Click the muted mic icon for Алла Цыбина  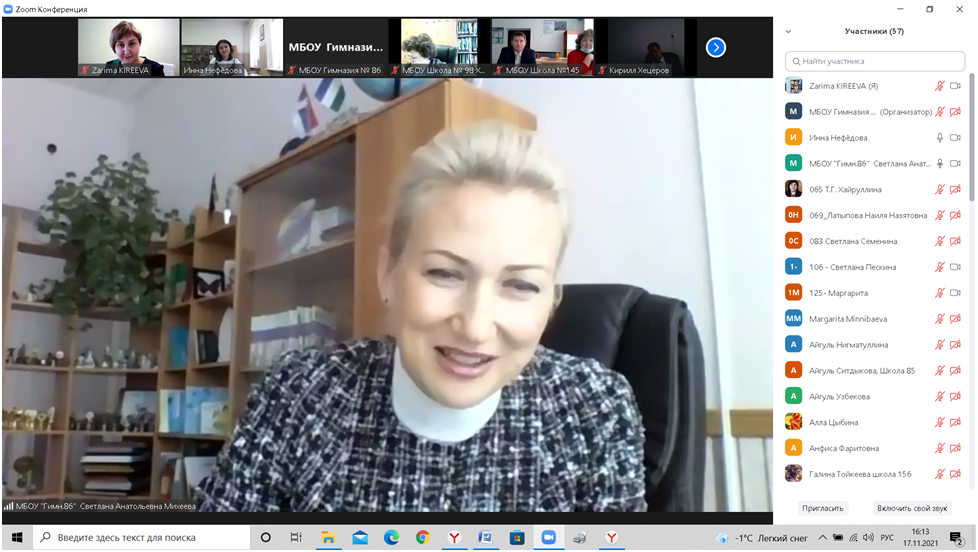pyautogui.click(x=939, y=422)
